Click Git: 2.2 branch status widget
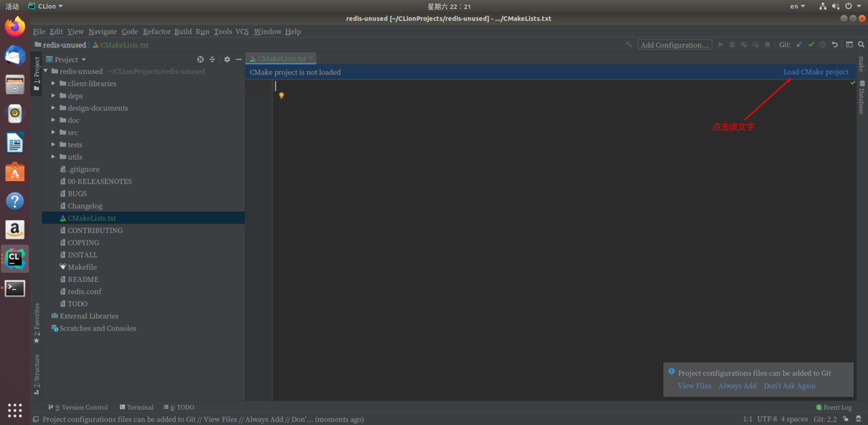The image size is (868, 425). point(825,419)
